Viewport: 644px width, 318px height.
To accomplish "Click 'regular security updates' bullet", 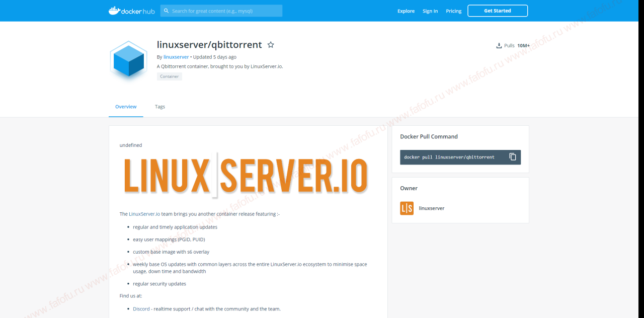I will pos(159,284).
